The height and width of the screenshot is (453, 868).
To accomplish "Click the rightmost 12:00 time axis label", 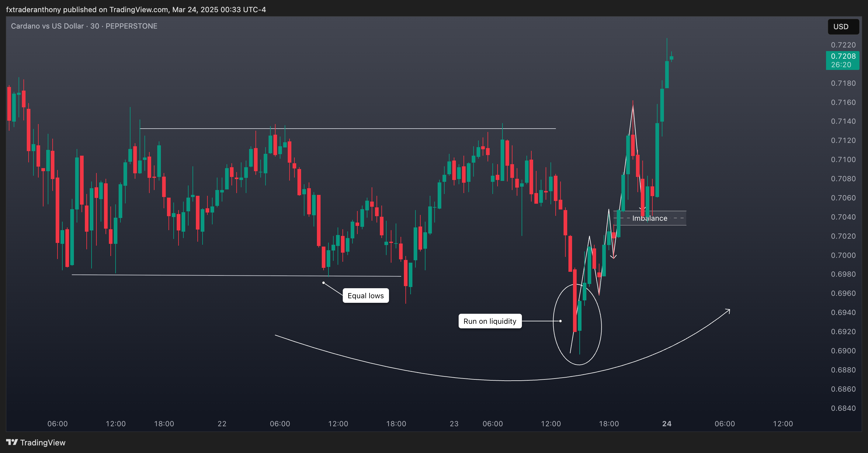I will tap(783, 424).
